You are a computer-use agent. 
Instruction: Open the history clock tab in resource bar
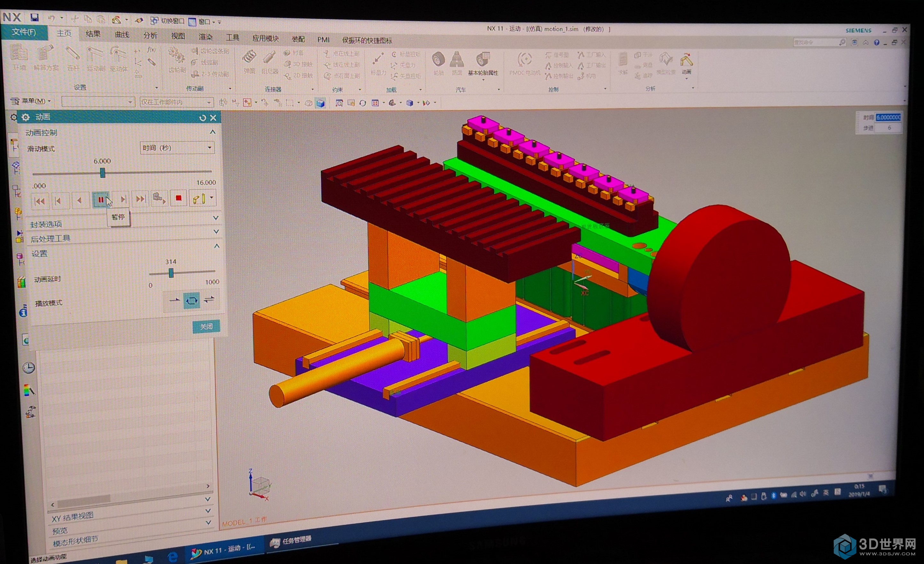tap(29, 367)
